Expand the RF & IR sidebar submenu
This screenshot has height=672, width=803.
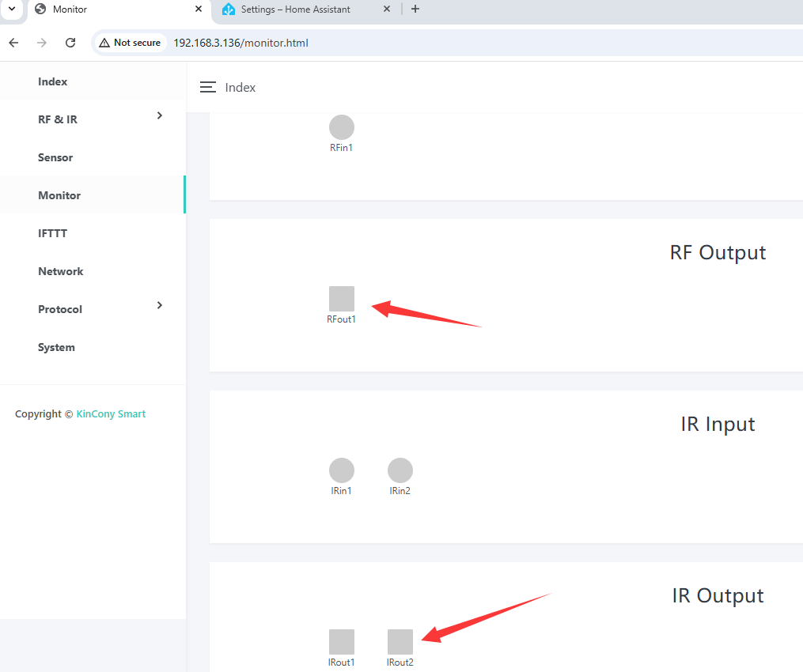point(159,116)
